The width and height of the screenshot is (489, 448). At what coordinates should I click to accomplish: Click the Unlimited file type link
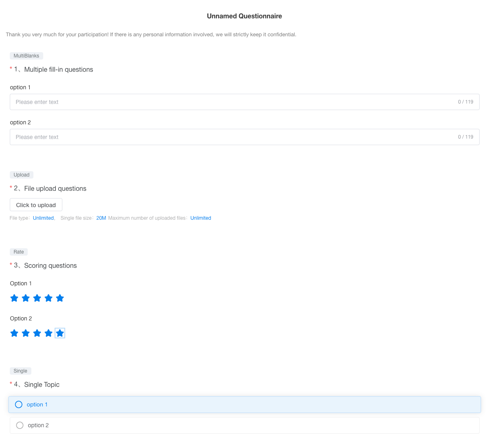(x=43, y=218)
